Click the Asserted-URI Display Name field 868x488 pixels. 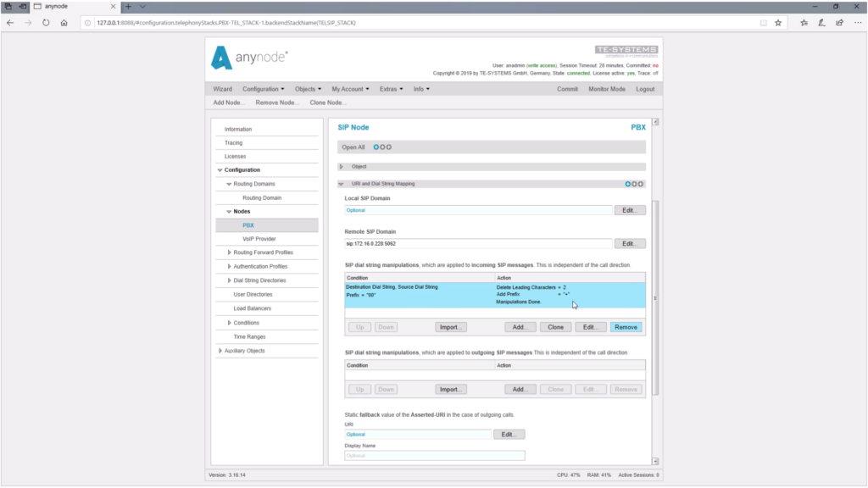[x=435, y=456]
